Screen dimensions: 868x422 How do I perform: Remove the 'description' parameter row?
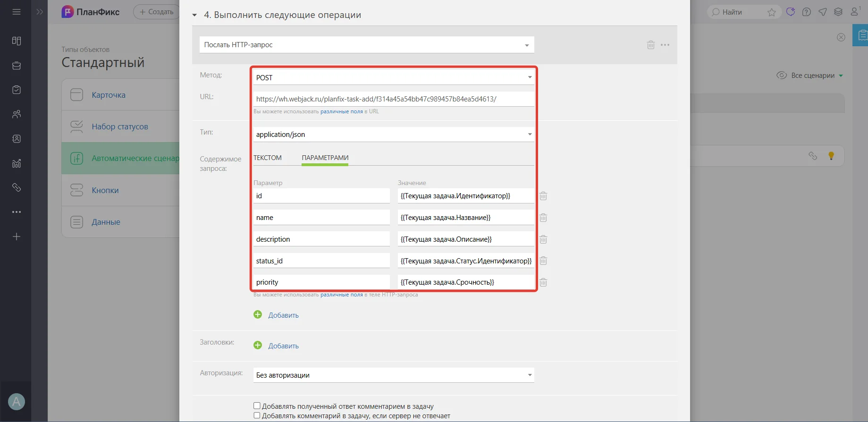point(543,239)
